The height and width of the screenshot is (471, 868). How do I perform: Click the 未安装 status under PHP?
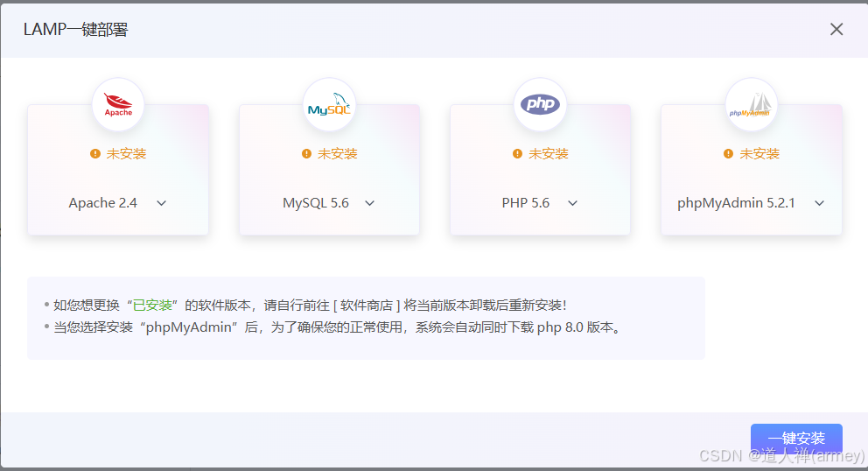pyautogui.click(x=549, y=153)
